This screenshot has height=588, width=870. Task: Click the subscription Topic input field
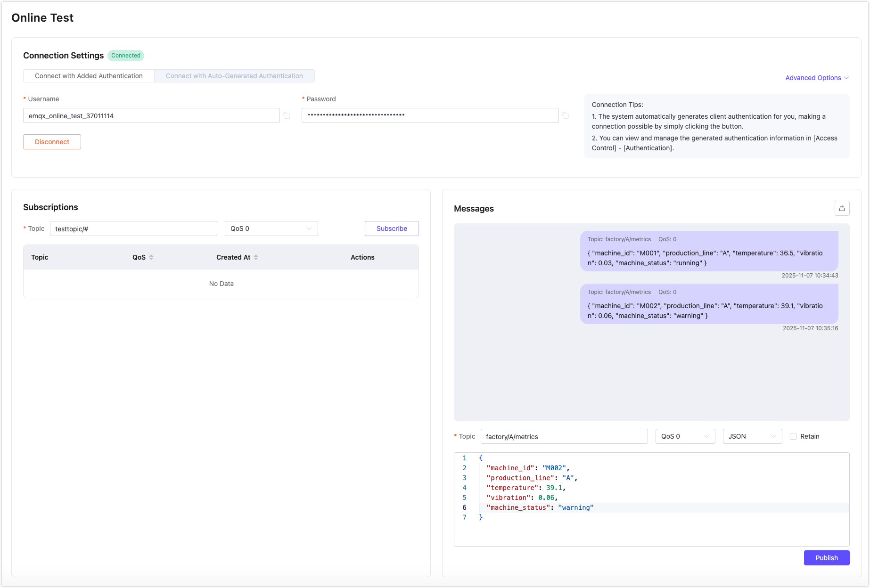pos(133,229)
